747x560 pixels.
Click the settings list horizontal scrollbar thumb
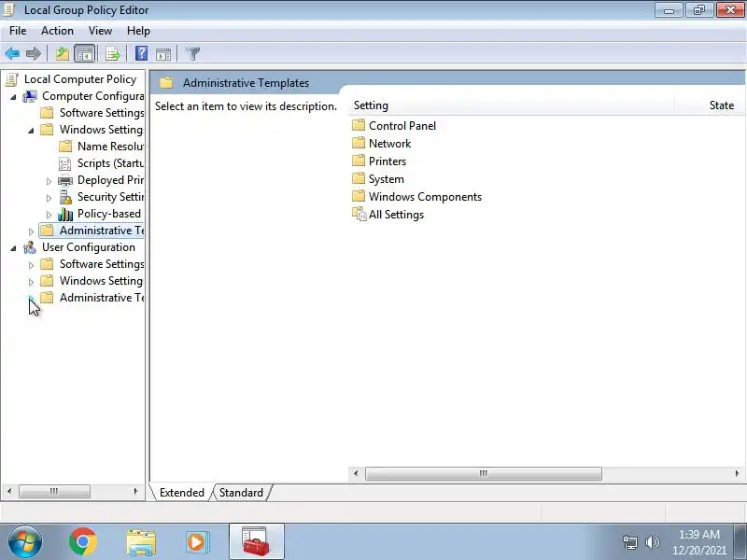(x=483, y=473)
